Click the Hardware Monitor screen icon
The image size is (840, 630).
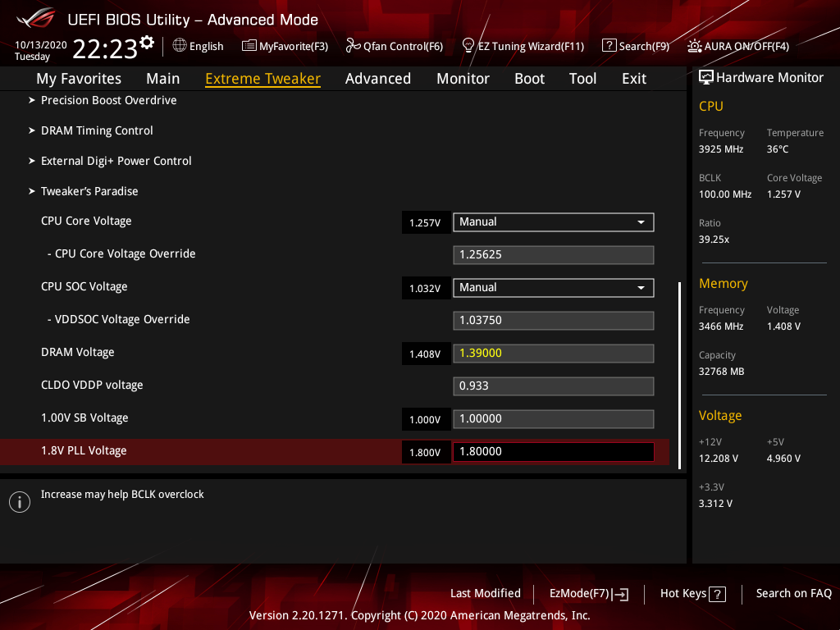click(706, 77)
